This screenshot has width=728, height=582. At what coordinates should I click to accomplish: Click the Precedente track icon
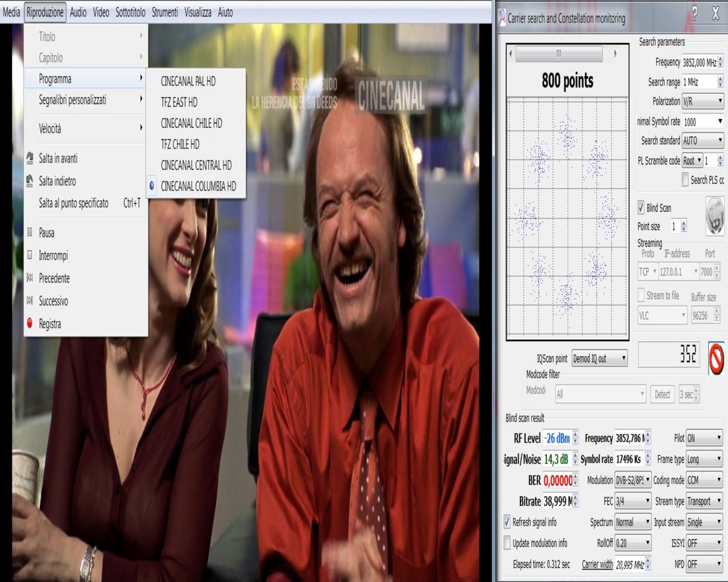pos(30,278)
